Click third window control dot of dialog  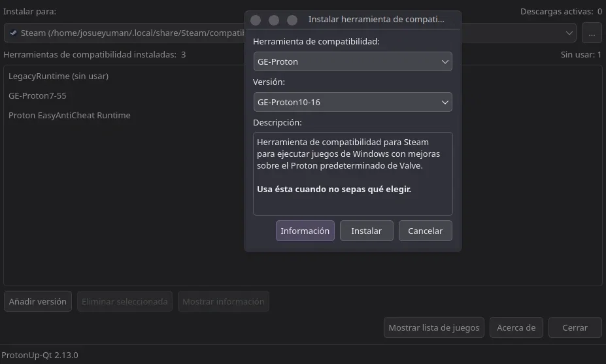point(292,20)
